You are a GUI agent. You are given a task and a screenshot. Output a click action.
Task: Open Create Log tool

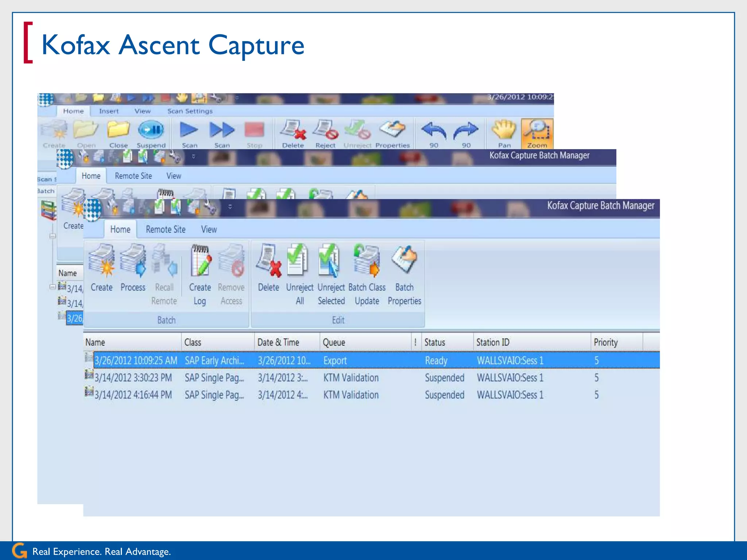[x=200, y=274]
